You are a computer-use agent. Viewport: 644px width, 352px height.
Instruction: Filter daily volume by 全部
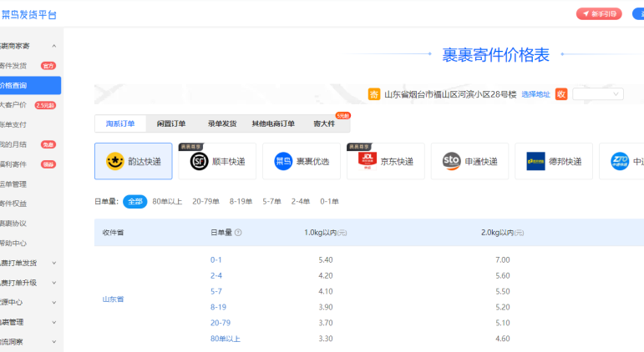[x=135, y=201]
